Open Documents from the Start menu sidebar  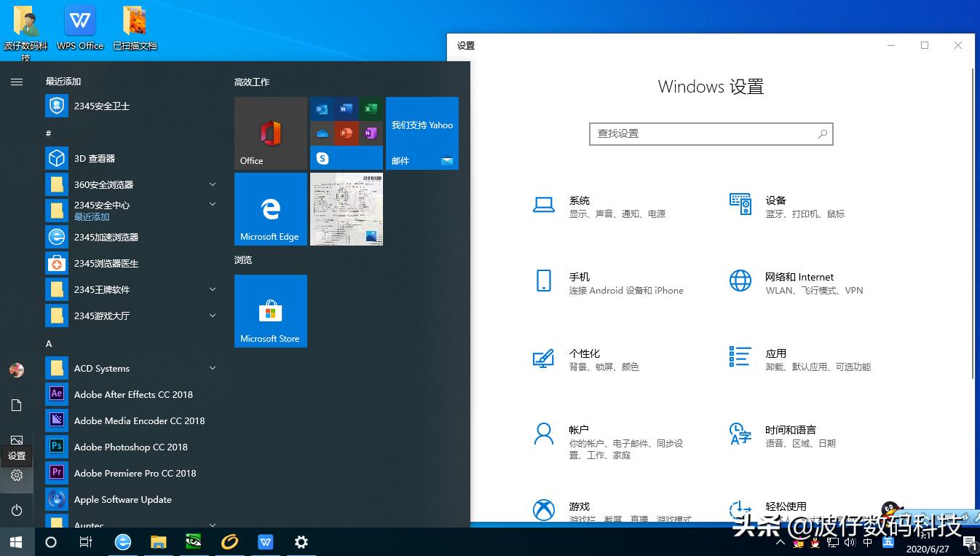pyautogui.click(x=16, y=405)
